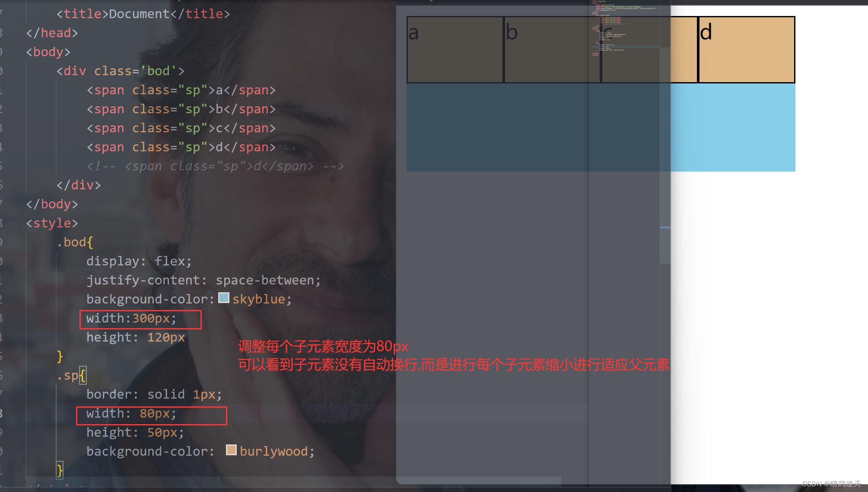Click the span line containing a
Image resolution: width=868 pixels, height=492 pixels.
click(x=181, y=90)
